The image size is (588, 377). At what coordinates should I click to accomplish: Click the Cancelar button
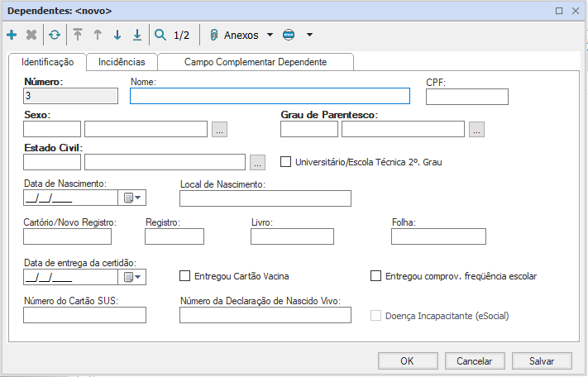tap(475, 360)
